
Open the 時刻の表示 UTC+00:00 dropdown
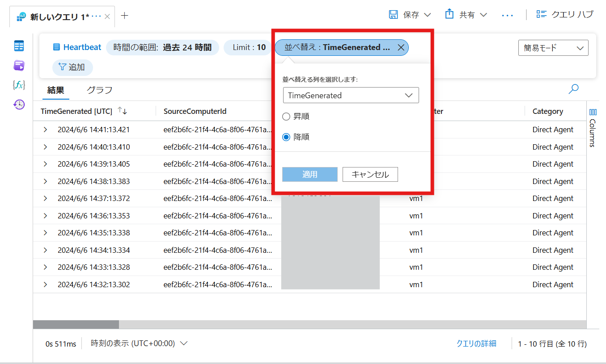tap(139, 343)
